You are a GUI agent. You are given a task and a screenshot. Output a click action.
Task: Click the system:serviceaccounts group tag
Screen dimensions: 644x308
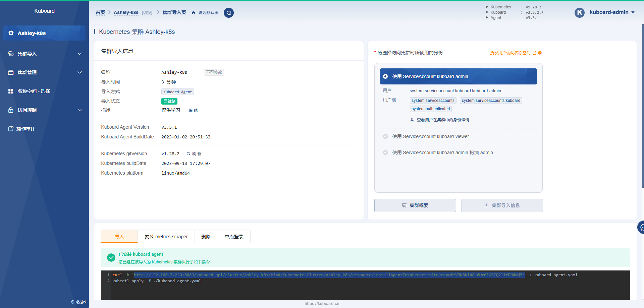click(433, 101)
